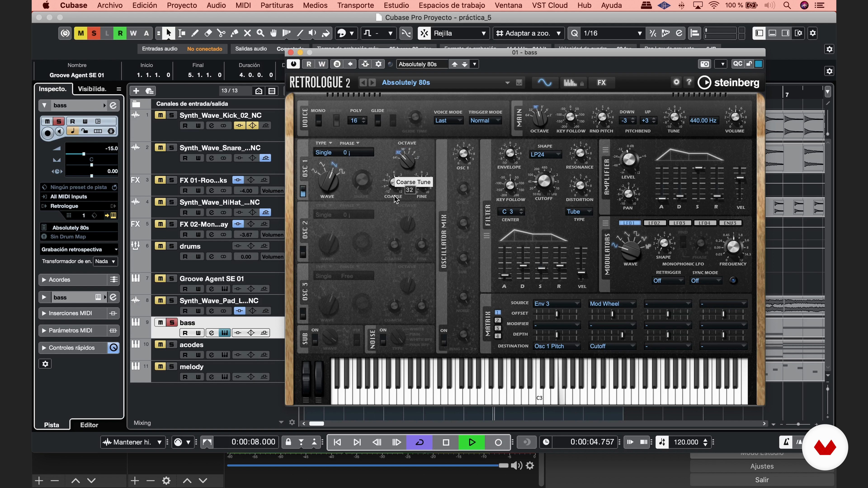Toggle the global Mute M button in the toolbar
Viewport: 868px width, 488px height.
(80, 33)
